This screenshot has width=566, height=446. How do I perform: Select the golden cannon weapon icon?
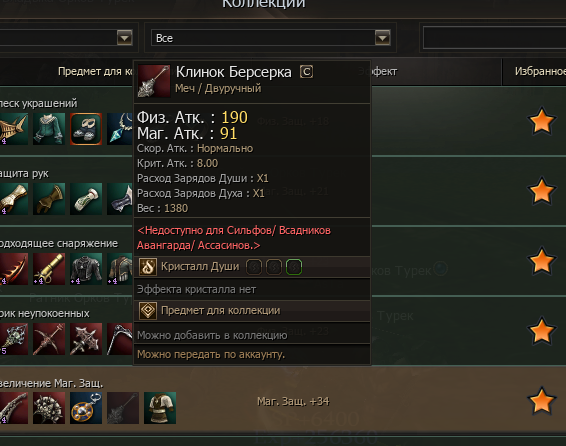pyautogui.click(x=49, y=269)
